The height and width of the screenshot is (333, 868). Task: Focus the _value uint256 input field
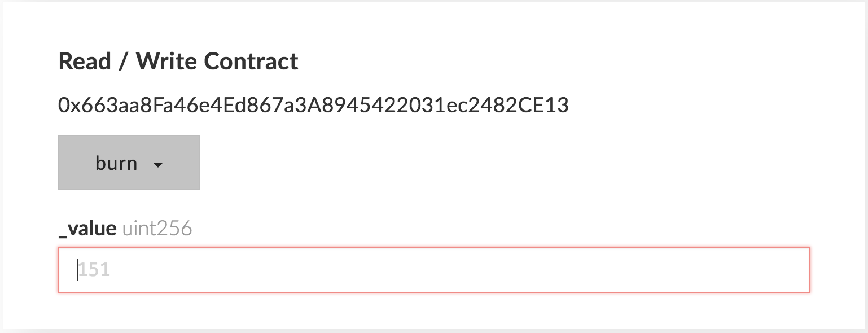pyautogui.click(x=433, y=270)
